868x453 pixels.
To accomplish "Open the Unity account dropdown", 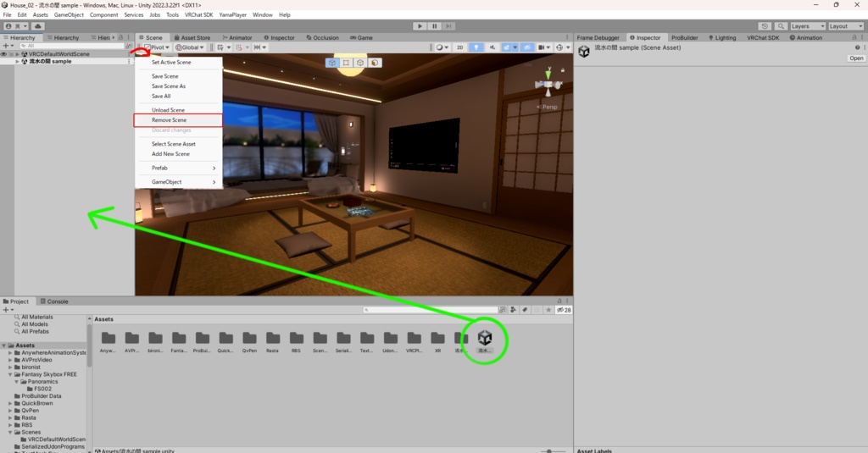I will click(16, 26).
